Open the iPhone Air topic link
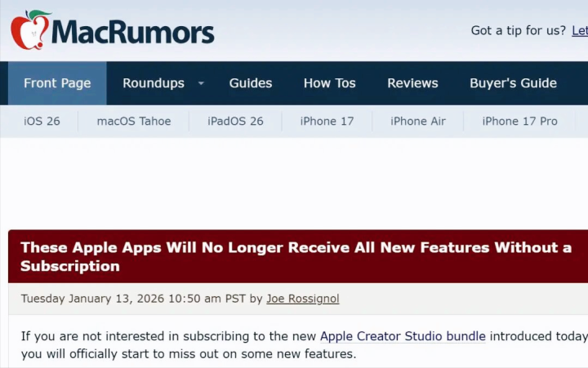588x368 pixels. (418, 121)
